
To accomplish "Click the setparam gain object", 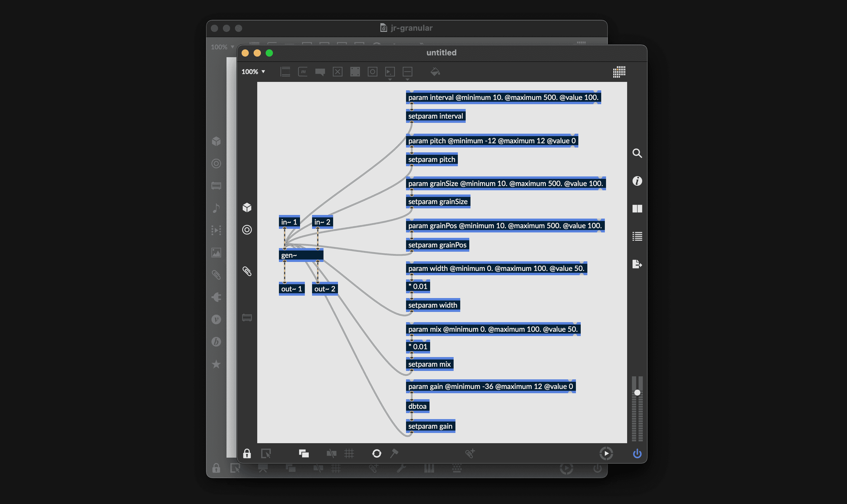I will pyautogui.click(x=430, y=426).
